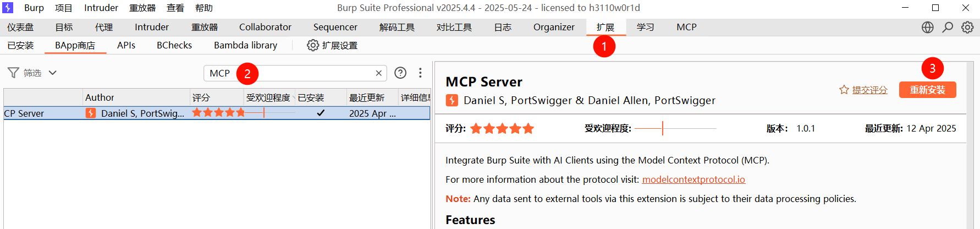The width and height of the screenshot is (980, 229).
Task: Open the Burp menu
Action: [x=34, y=8]
